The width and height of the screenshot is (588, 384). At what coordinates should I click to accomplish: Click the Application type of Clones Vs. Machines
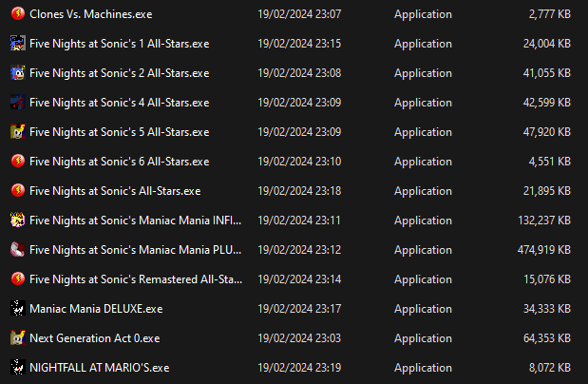[x=423, y=14]
